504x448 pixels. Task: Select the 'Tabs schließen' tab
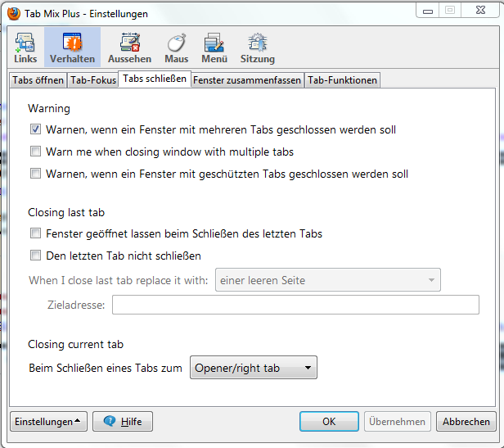click(x=155, y=79)
